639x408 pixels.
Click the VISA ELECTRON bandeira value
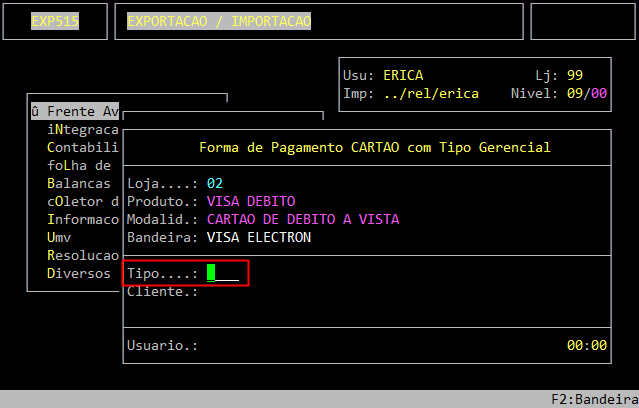(259, 237)
